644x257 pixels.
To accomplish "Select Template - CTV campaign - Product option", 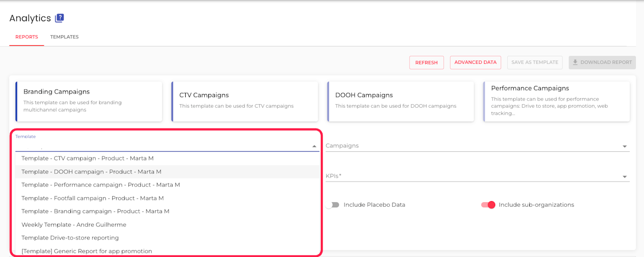I will click(88, 158).
